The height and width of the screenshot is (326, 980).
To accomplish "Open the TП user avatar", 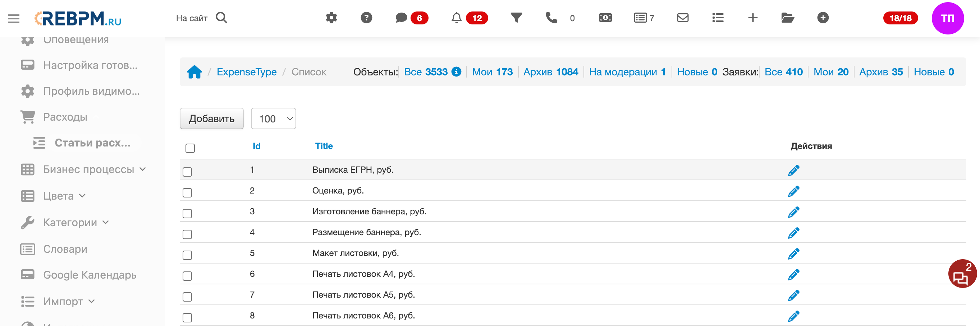I will tap(948, 18).
